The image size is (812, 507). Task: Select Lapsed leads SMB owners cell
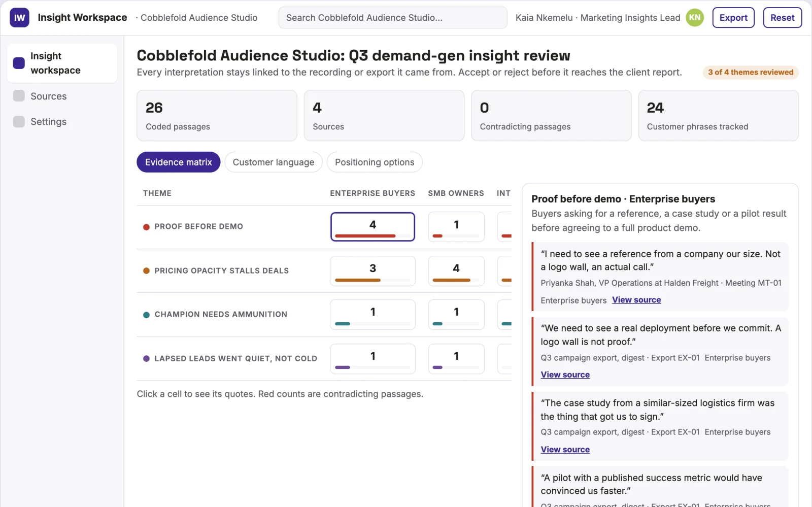[x=456, y=359]
